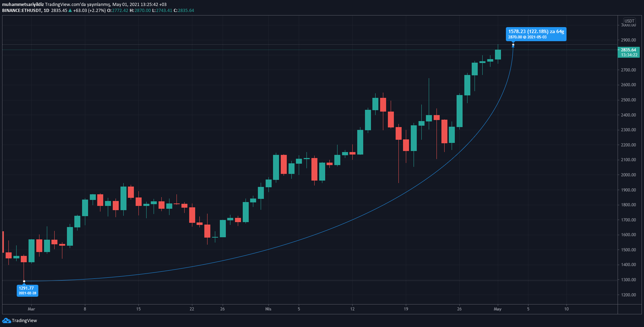
Task: Click the TradingView text at the bottom left
Action: 24,321
